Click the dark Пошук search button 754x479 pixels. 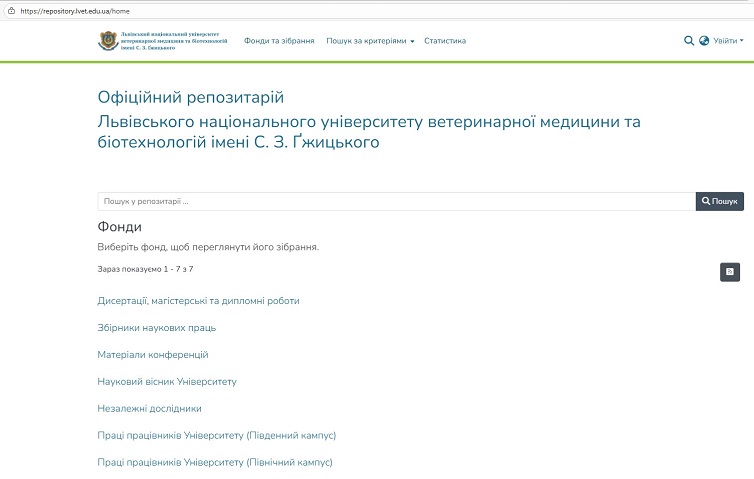[x=719, y=201]
